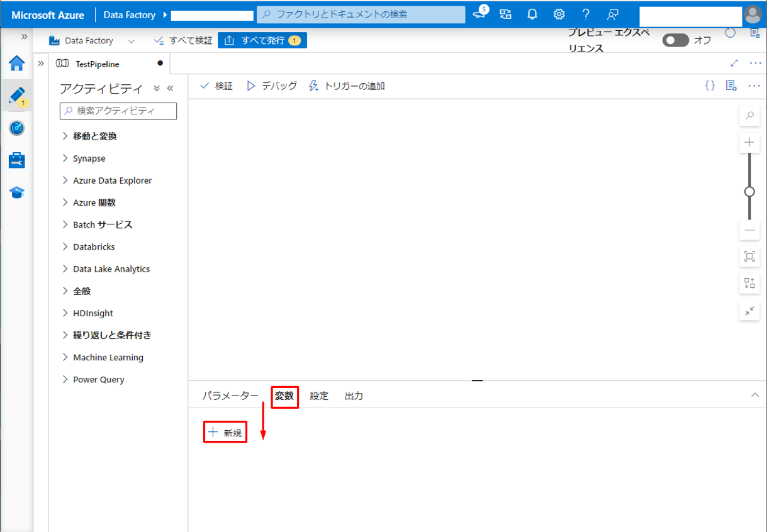The width and height of the screenshot is (767, 532).
Task: View pipeline JSON code with braces icon
Action: (x=710, y=86)
